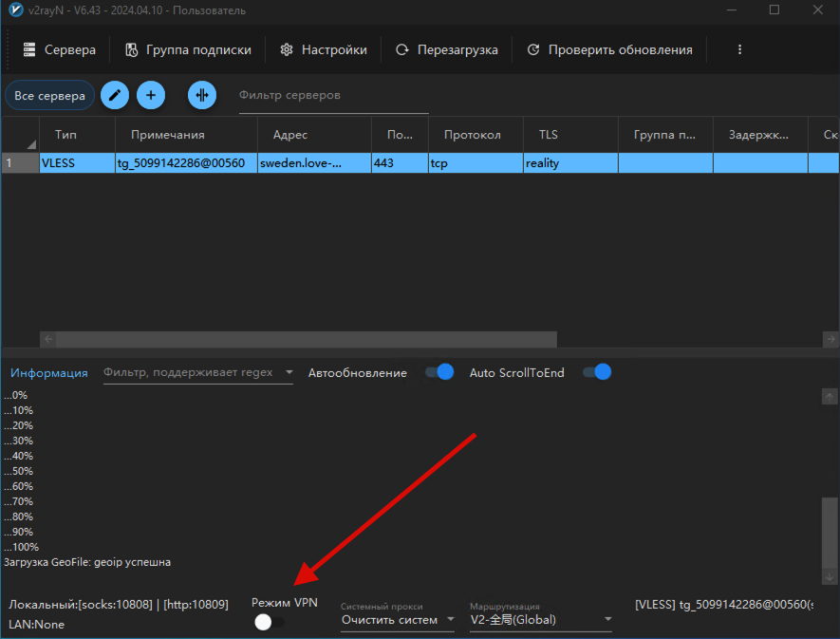Open the Настройки menu
The width and height of the screenshot is (840, 639).
click(x=324, y=50)
